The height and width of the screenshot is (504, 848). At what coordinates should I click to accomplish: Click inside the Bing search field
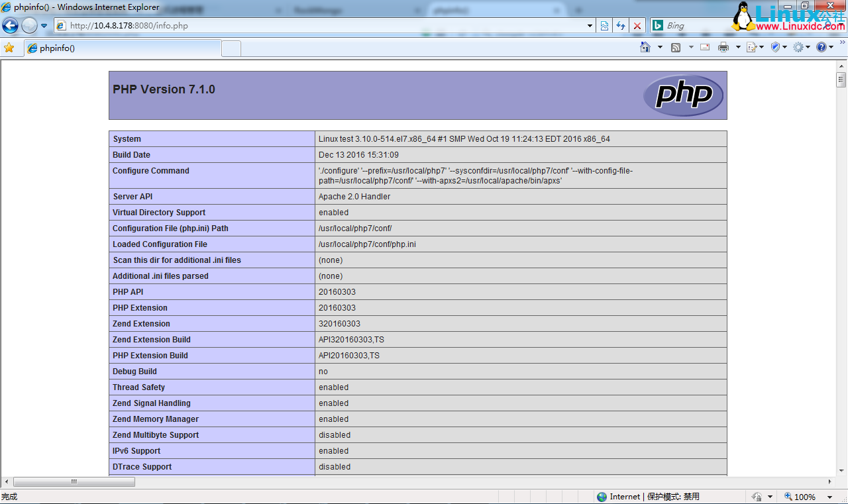709,25
